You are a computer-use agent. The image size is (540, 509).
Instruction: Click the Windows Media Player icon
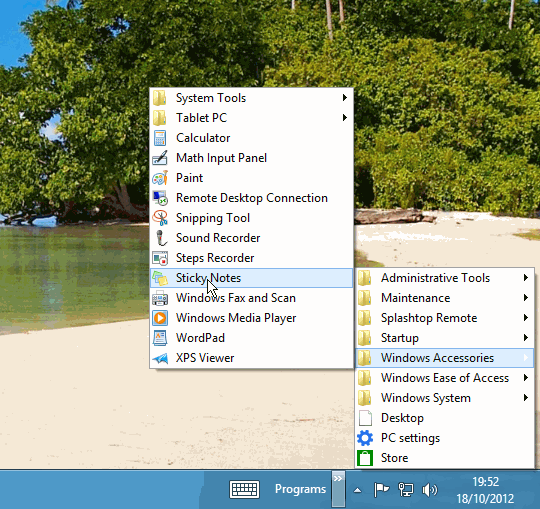[160, 318]
